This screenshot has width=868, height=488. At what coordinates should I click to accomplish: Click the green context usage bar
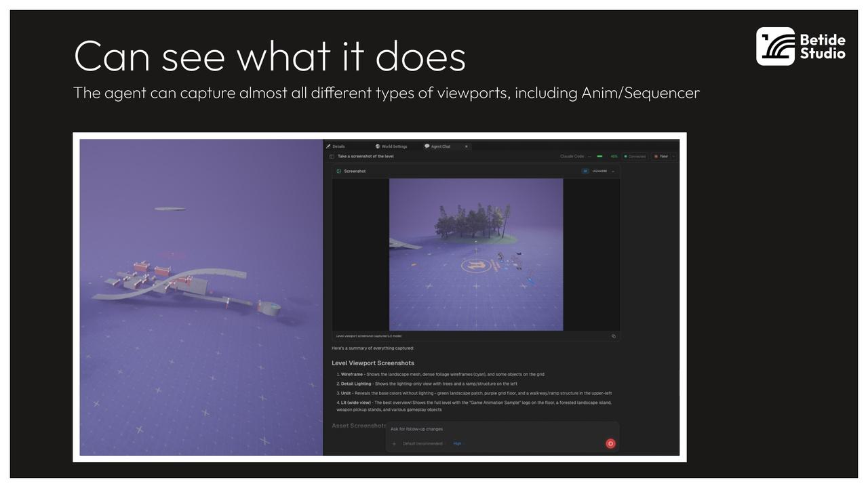point(599,157)
